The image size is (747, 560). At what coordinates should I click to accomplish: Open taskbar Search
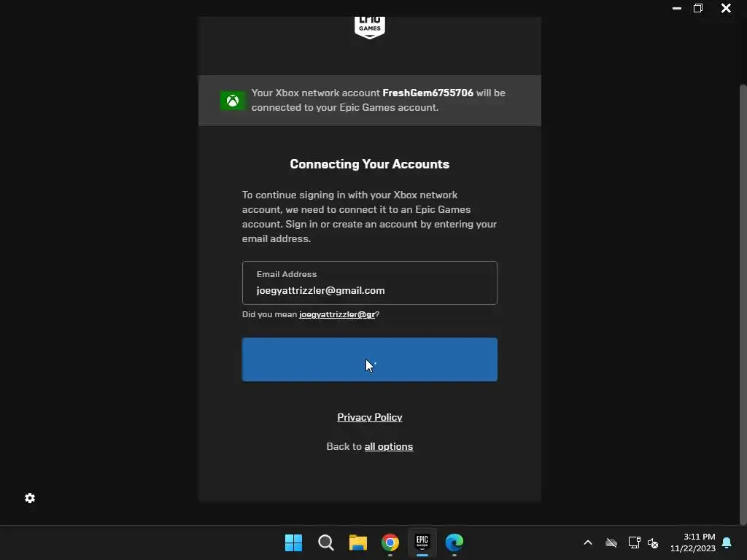click(x=326, y=542)
